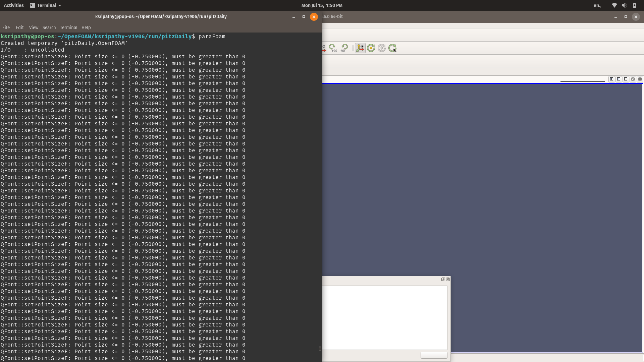
Task: Minimize the ParaView window
Action: [616, 17]
